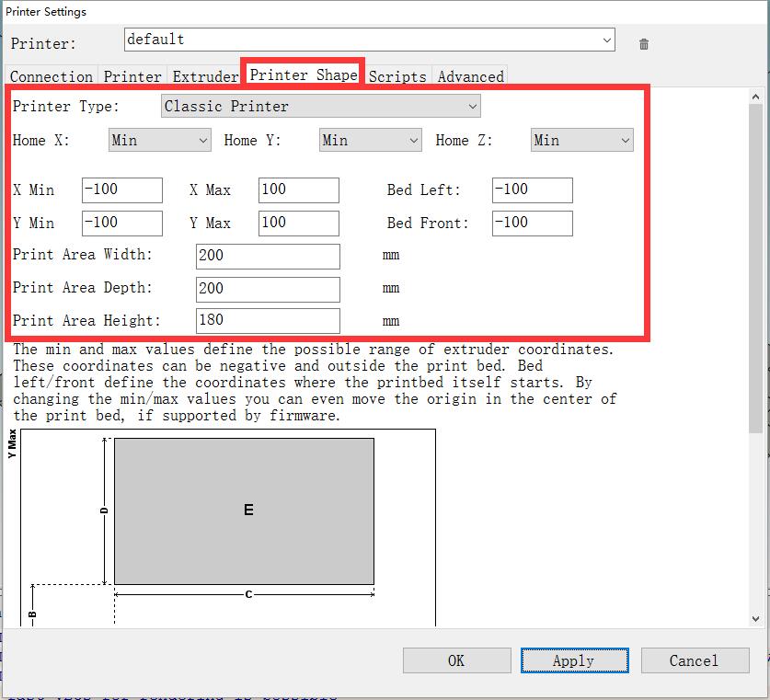
Task: Click the X Min input field
Action: pyautogui.click(x=121, y=190)
